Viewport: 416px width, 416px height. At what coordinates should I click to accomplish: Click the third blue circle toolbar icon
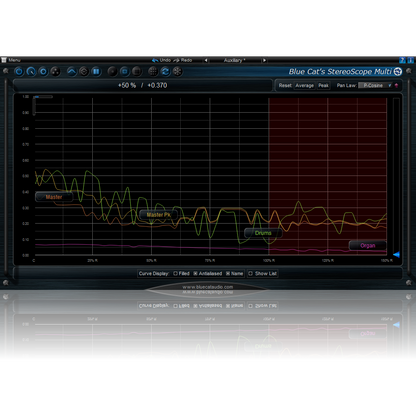[43, 71]
